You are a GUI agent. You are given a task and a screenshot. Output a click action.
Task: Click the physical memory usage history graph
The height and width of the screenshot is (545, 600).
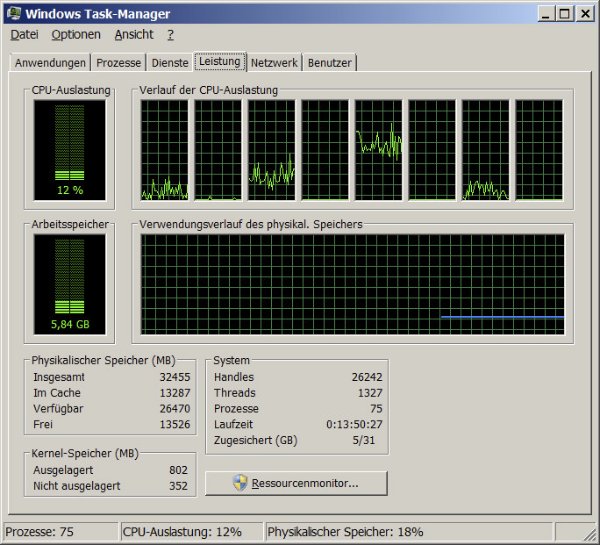tap(352, 284)
